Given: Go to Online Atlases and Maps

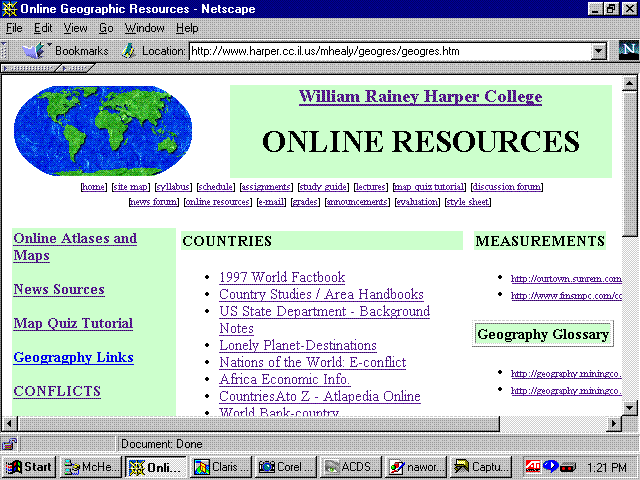Looking at the screenshot, I should (75, 247).
